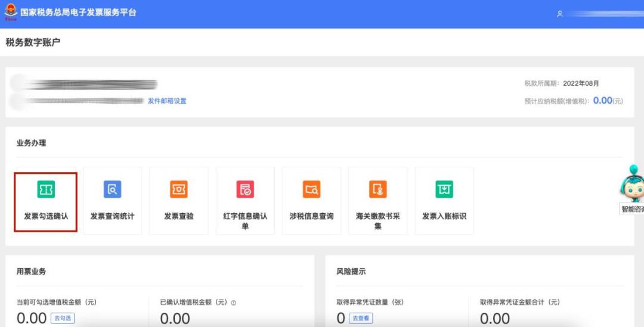The image size is (644, 327).
Task: Click the 国家税务总局电子发票服务平台 header title
Action: [78, 13]
